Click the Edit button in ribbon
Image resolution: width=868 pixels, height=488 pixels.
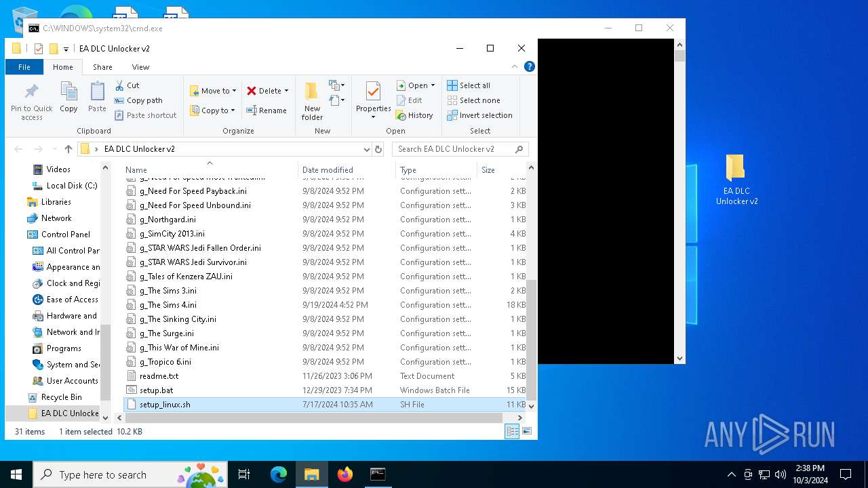pos(410,100)
